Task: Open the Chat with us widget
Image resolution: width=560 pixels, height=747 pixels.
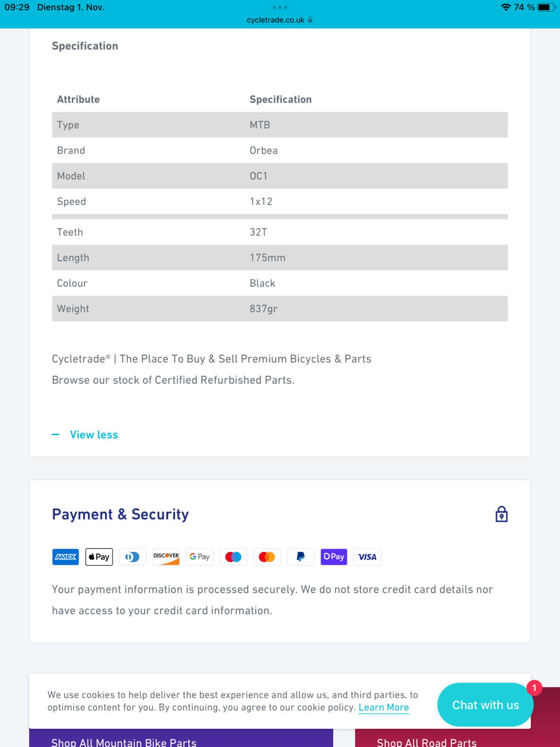Action: (485, 705)
